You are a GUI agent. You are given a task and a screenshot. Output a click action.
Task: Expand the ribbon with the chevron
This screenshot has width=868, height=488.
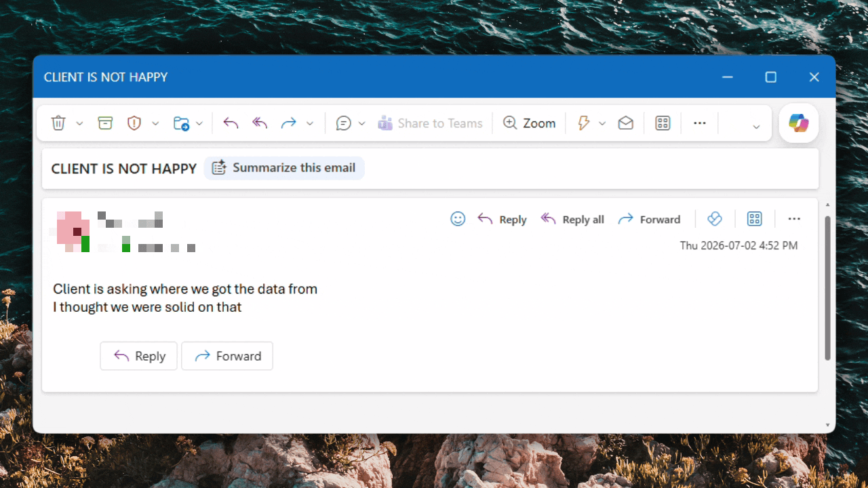(x=756, y=126)
